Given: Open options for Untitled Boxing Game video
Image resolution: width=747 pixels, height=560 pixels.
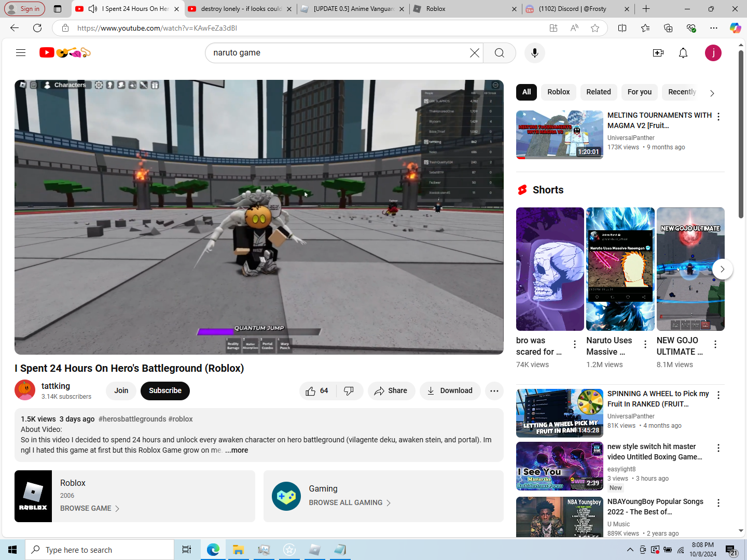Looking at the screenshot, I should click(718, 449).
